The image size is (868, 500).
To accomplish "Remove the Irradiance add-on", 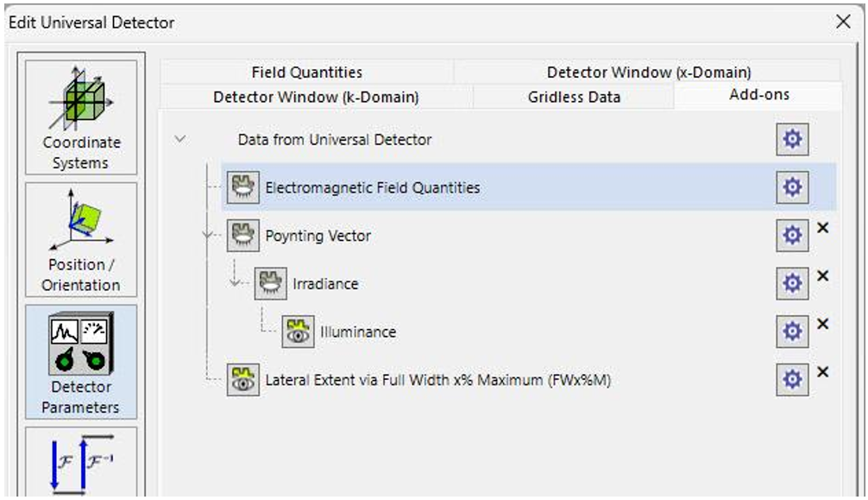I will (822, 276).
